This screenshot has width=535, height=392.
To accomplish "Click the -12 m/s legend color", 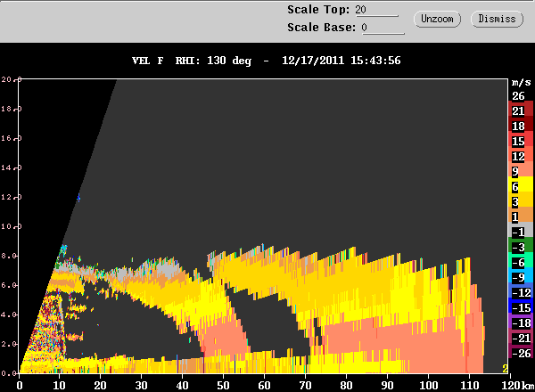I will pyautogui.click(x=522, y=292).
